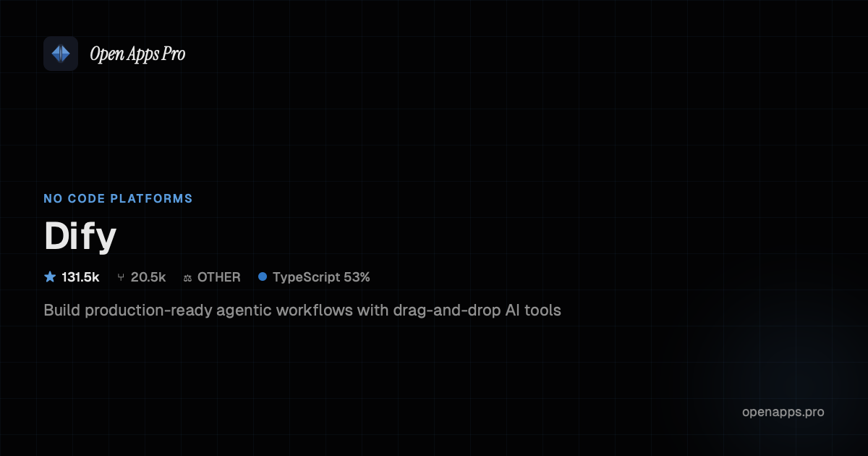Click the Open Apps Pro diamond logo

pyautogui.click(x=61, y=54)
